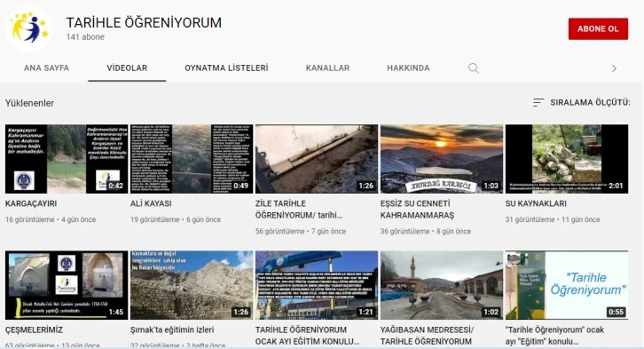This screenshot has width=644, height=349.
Task: Play the KARGAÇAYIRI video thumbnail
Action: (67, 159)
